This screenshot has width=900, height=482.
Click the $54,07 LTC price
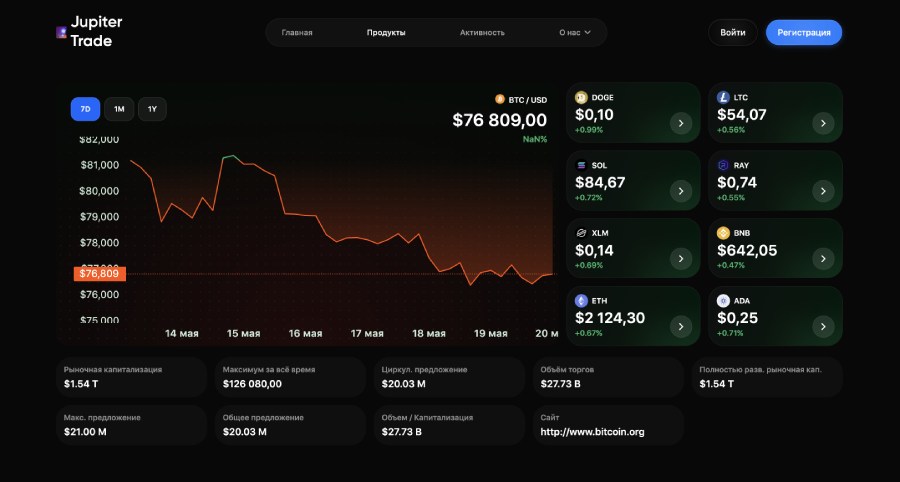(742, 115)
